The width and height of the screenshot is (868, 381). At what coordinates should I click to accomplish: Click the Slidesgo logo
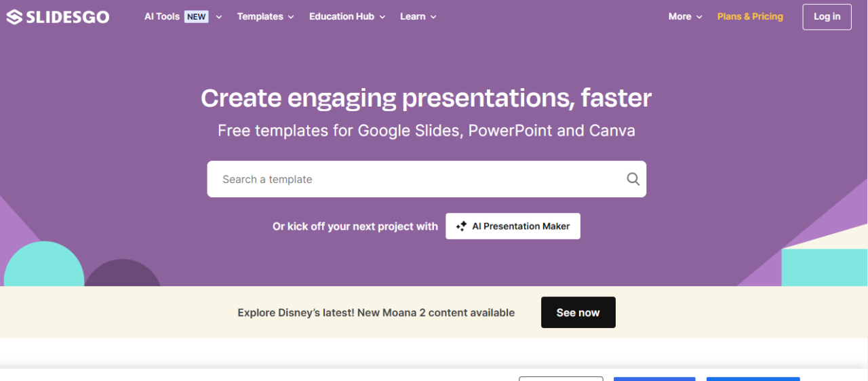point(58,17)
